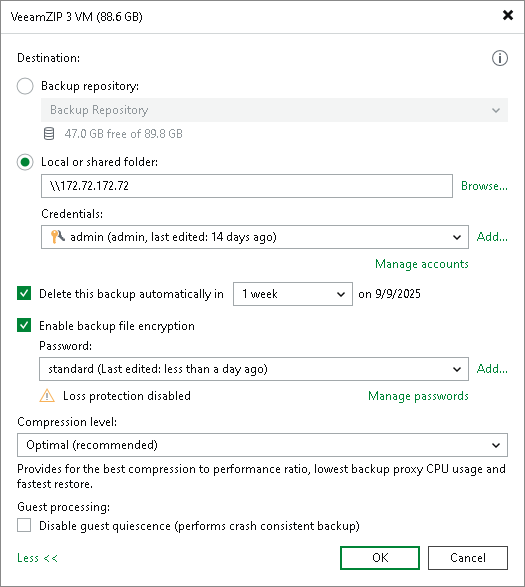Select the Backup repository radio button
The width and height of the screenshot is (525, 587).
tap(25, 86)
